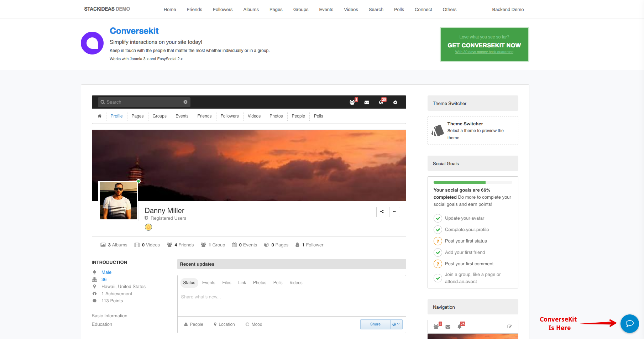Open search filter gear inside search box
Viewport: 644px width, 339px height.
185,102
